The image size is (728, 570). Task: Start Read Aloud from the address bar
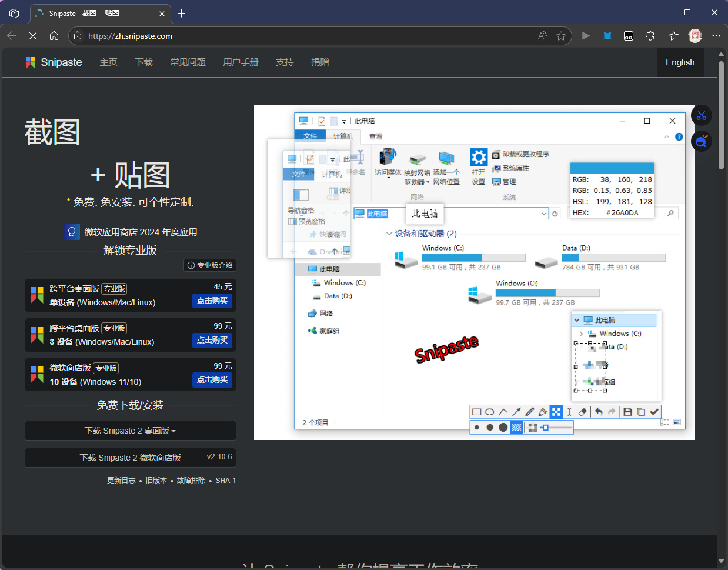click(542, 36)
